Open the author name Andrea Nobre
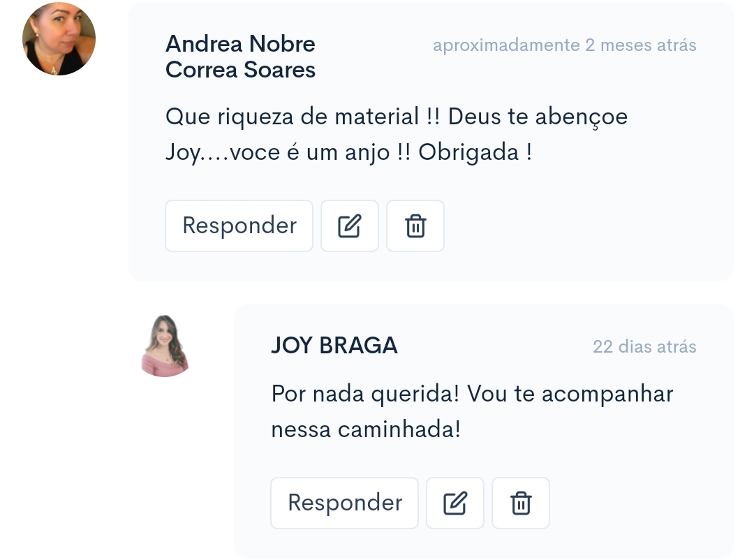Image resolution: width=754 pixels, height=560 pixels. pyautogui.click(x=240, y=44)
